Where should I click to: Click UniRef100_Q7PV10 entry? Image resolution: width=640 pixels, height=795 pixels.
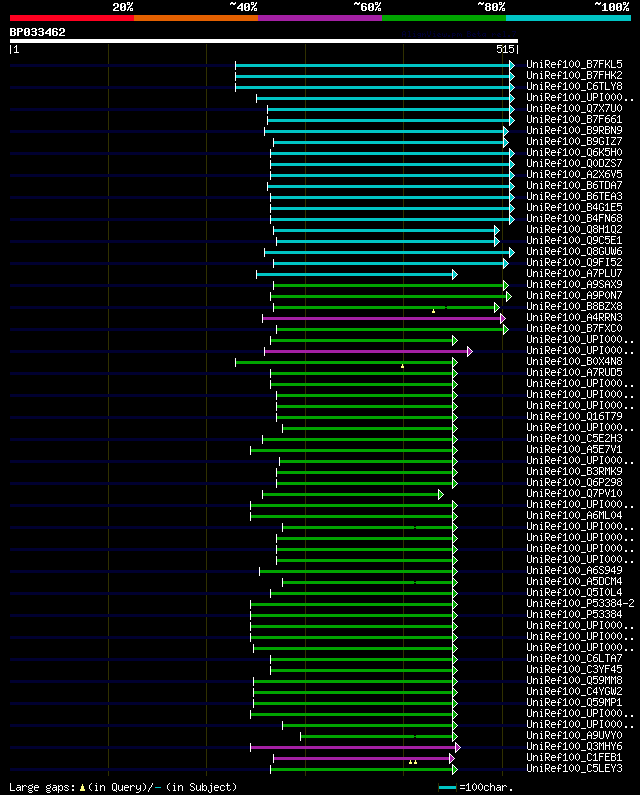pyautogui.click(x=574, y=494)
